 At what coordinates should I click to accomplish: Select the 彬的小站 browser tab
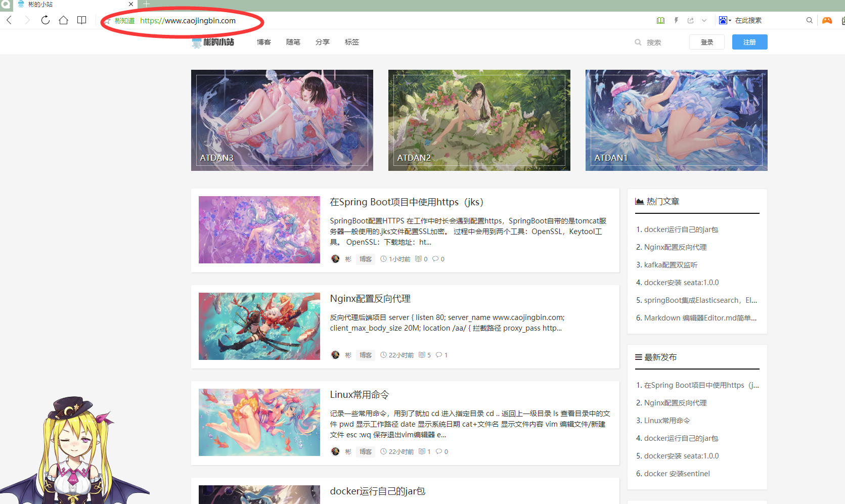[x=75, y=4]
